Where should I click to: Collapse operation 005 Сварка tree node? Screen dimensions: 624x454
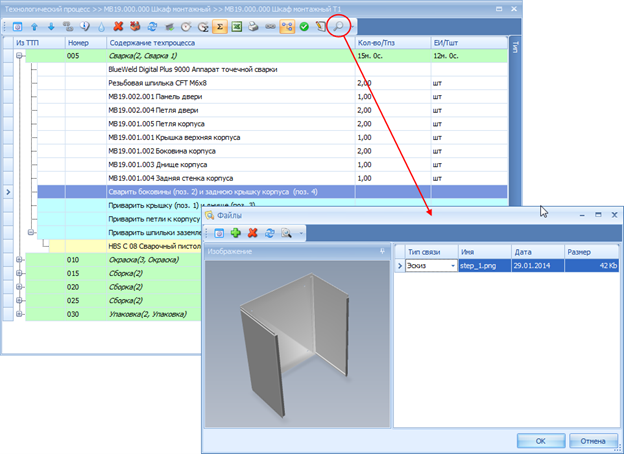click(20, 57)
